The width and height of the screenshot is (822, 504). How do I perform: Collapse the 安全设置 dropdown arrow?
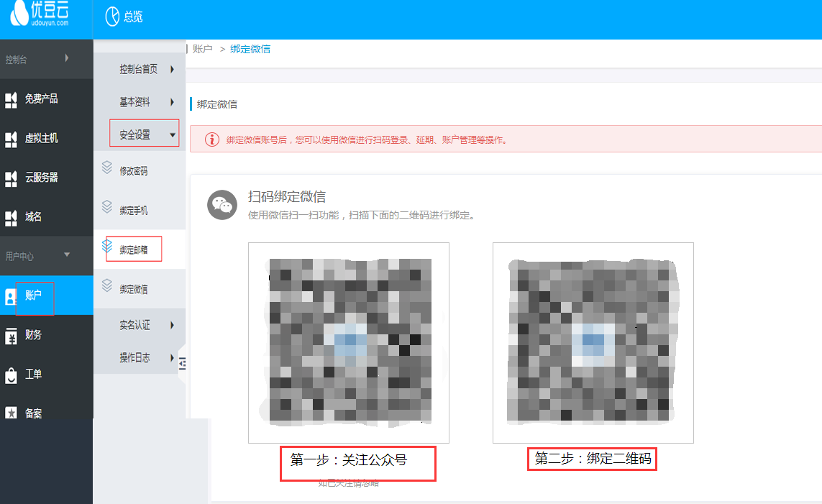(x=173, y=135)
